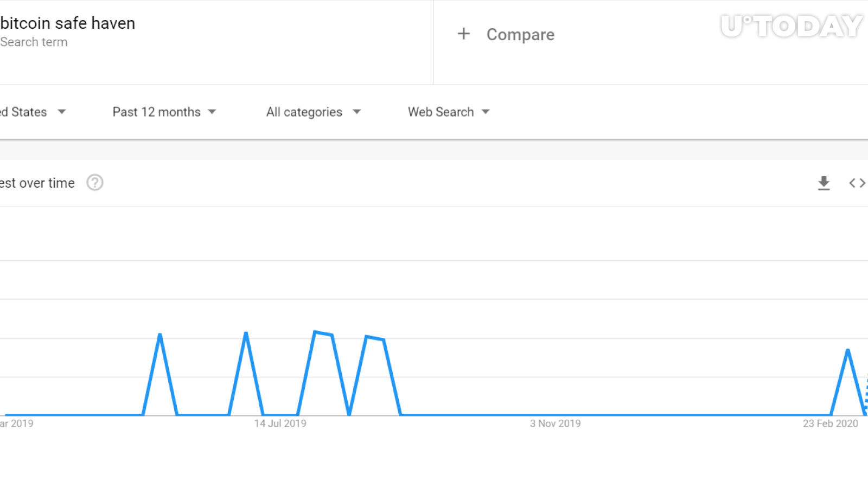Image resolution: width=868 pixels, height=488 pixels.
Task: Click the 3 Nov 2019 axis label
Action: click(555, 423)
